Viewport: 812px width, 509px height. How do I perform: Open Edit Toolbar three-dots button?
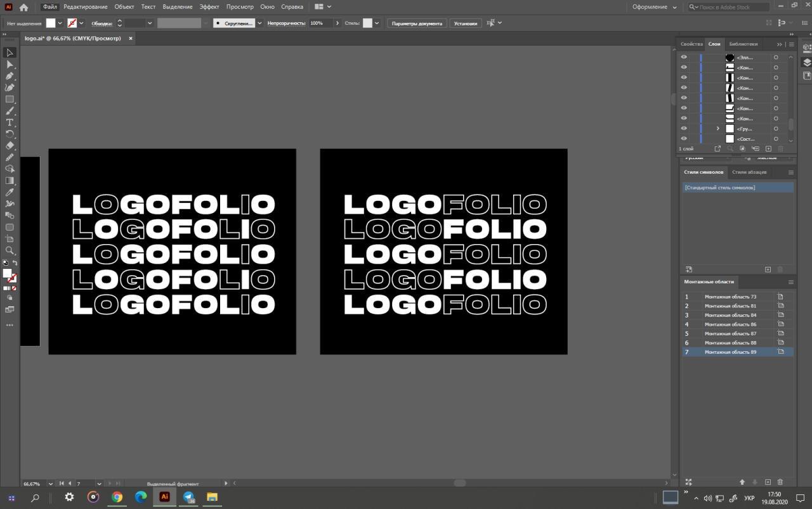pyautogui.click(x=10, y=325)
